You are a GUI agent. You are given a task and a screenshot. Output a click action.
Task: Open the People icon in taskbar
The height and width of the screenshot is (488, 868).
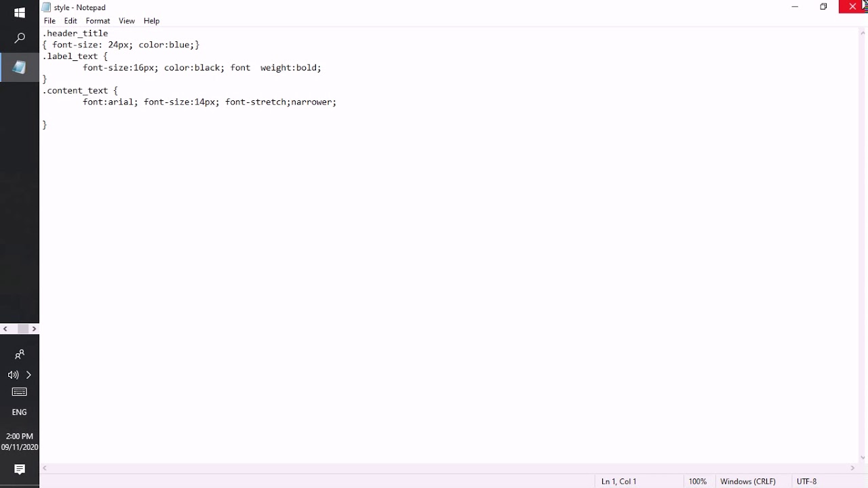[20, 354]
